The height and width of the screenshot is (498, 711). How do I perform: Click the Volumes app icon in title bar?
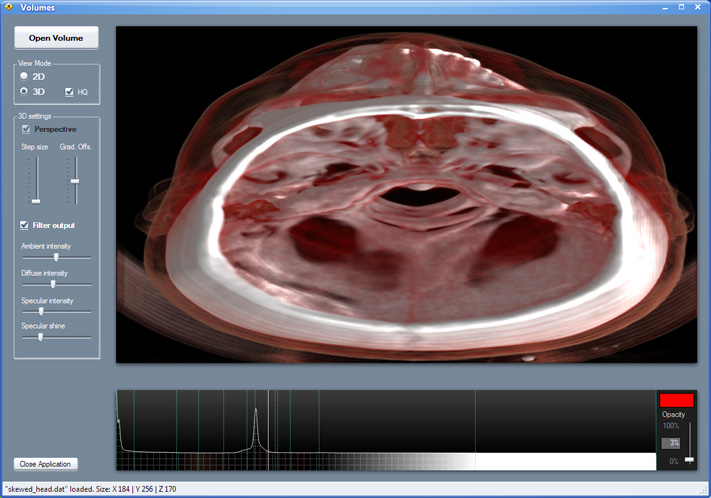[9, 7]
